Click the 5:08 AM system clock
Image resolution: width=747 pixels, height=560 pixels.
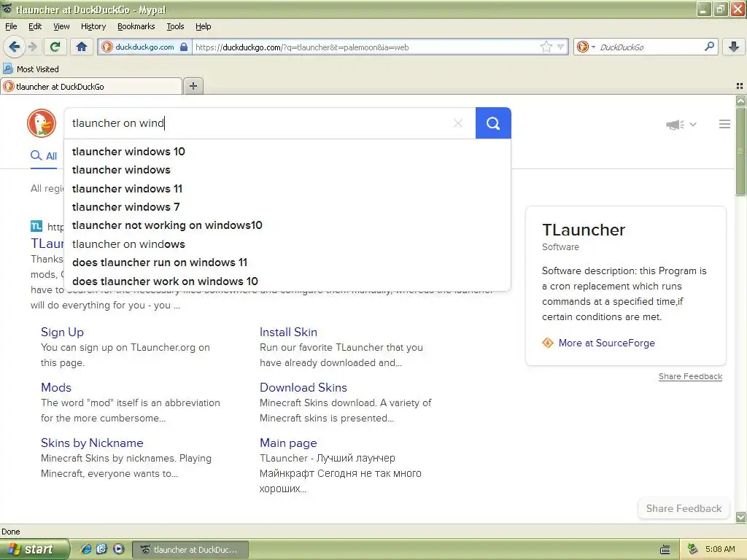tap(720, 549)
